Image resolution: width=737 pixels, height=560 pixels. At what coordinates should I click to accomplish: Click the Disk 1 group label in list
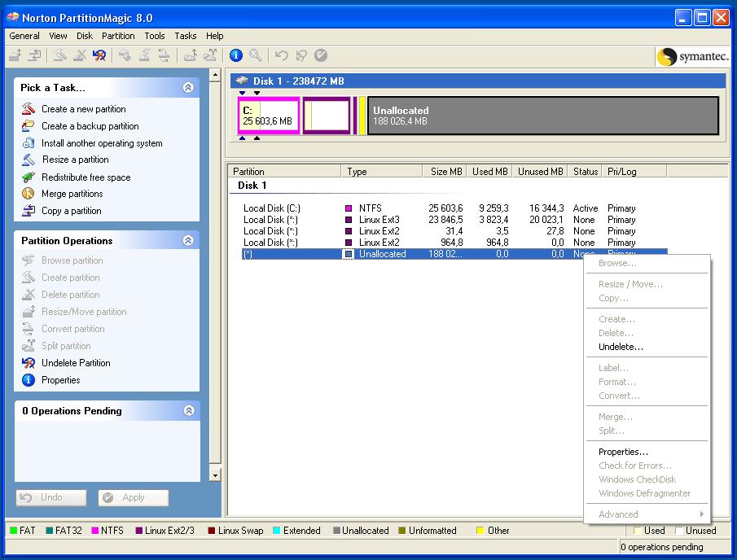pyautogui.click(x=252, y=185)
